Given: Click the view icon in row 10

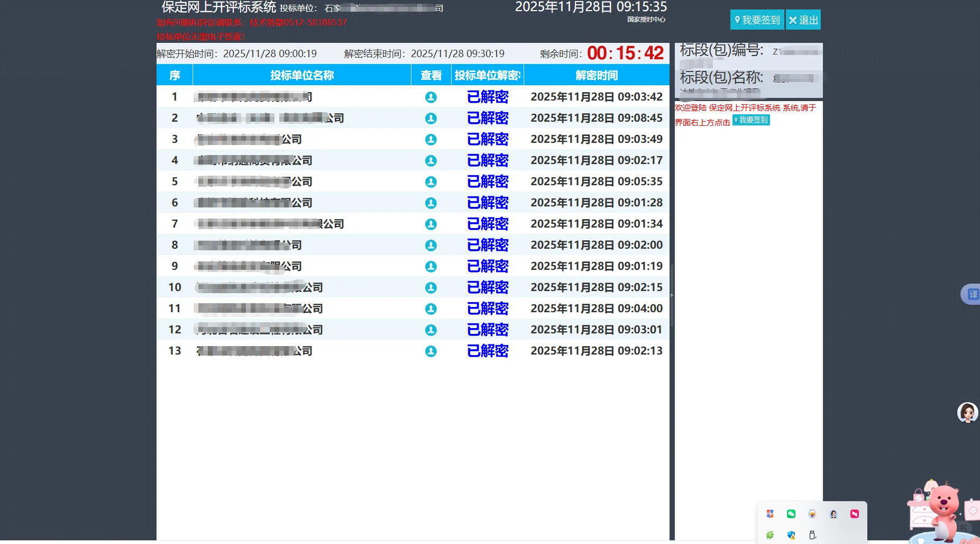Looking at the screenshot, I should pos(431,287).
